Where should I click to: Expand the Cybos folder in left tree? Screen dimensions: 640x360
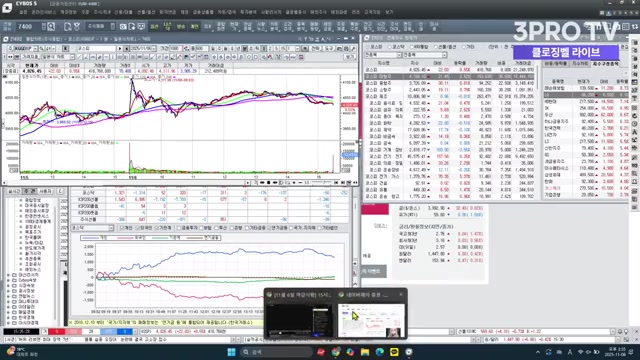[x=9, y=280]
